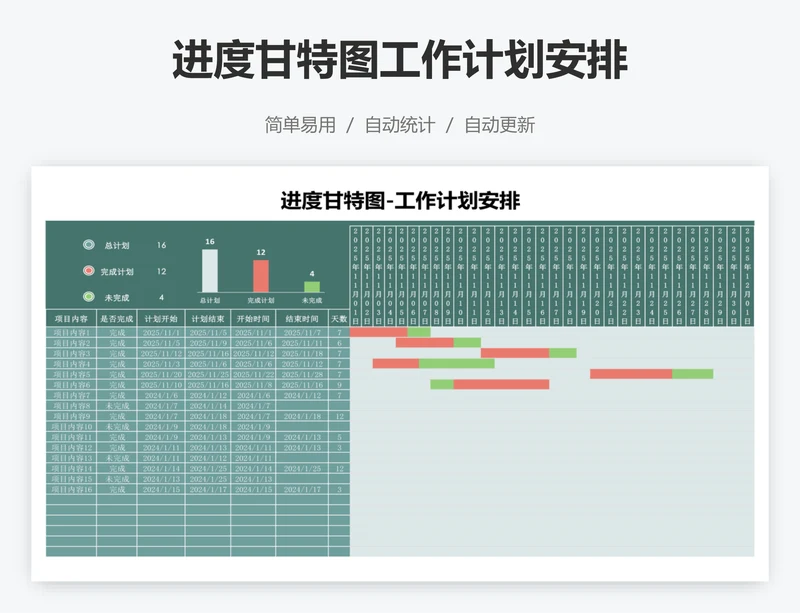Select the red 完成计划 bar labeled 12
This screenshot has height=613, width=800.
click(261, 276)
